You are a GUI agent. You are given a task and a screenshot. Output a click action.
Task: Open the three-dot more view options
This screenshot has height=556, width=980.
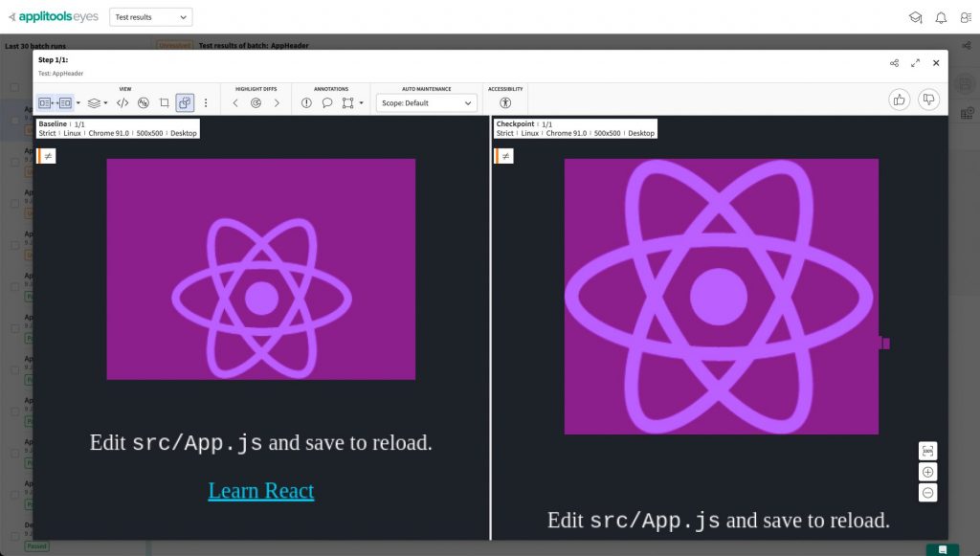(206, 102)
